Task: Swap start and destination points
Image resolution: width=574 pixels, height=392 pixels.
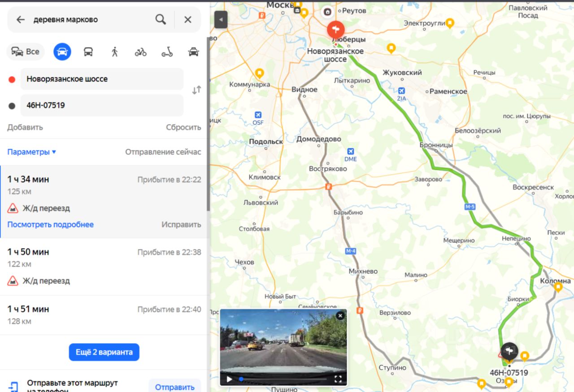Action: pos(196,90)
